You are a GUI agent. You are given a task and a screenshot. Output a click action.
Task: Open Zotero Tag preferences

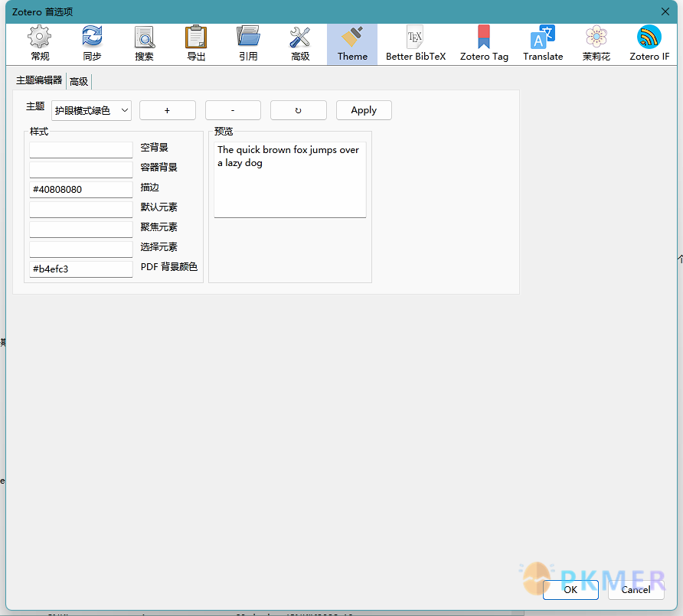point(484,44)
